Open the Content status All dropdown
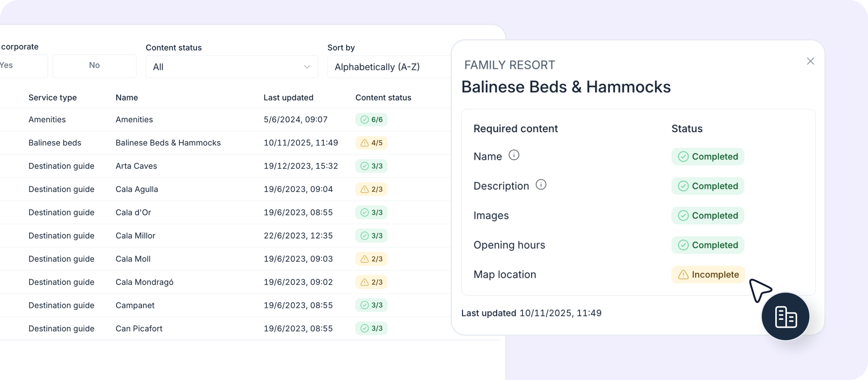Viewport: 868px width, 380px height. (x=231, y=66)
